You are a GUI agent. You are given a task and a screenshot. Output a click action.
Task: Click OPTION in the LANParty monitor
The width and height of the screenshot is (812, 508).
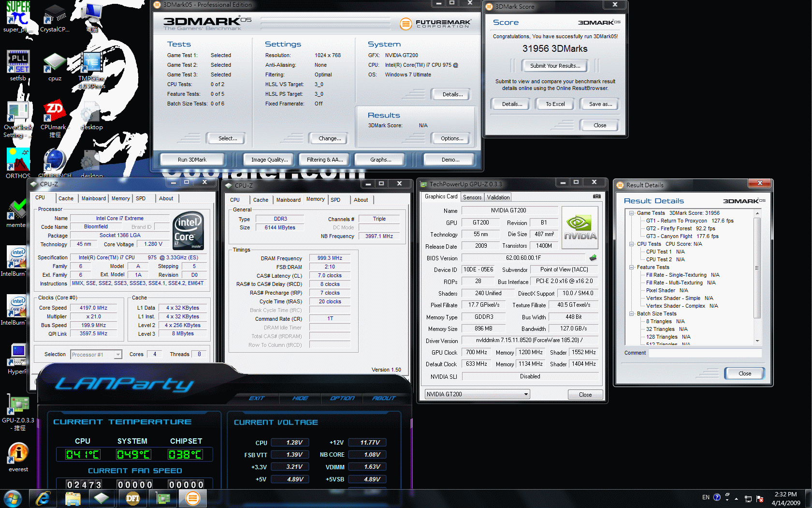coord(342,398)
